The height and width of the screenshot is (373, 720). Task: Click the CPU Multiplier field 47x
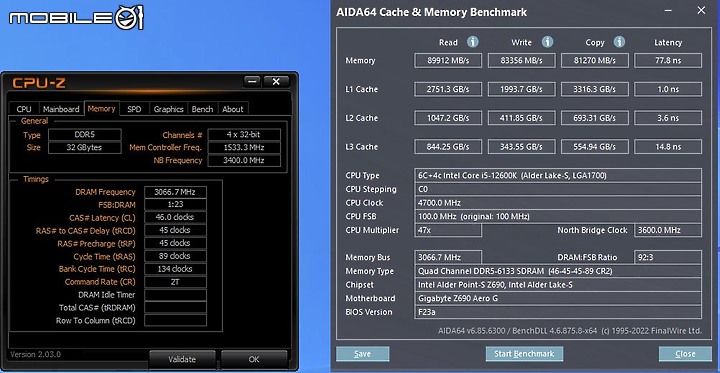click(448, 230)
